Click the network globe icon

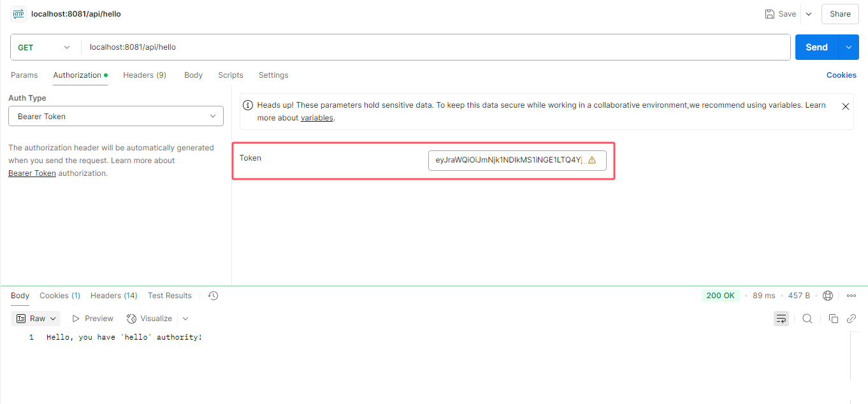828,296
